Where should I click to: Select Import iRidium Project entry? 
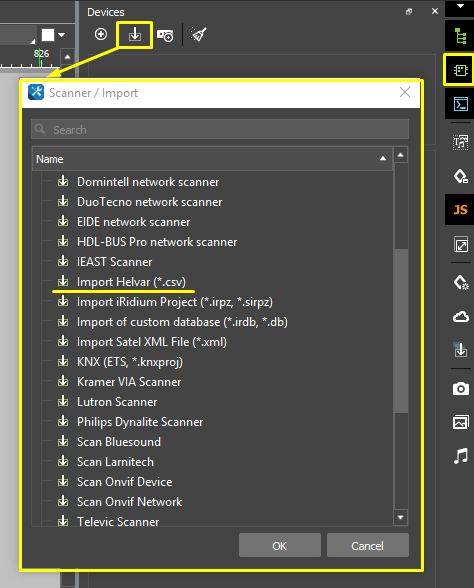coord(174,302)
